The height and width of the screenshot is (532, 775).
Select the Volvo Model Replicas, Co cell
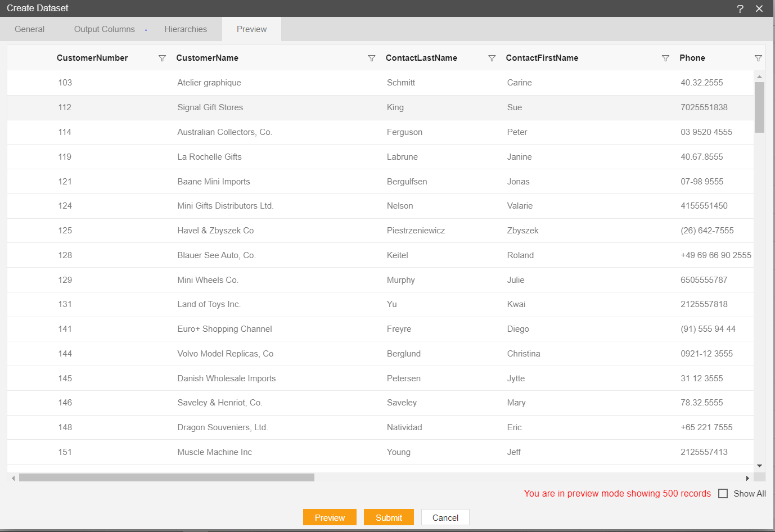(226, 354)
